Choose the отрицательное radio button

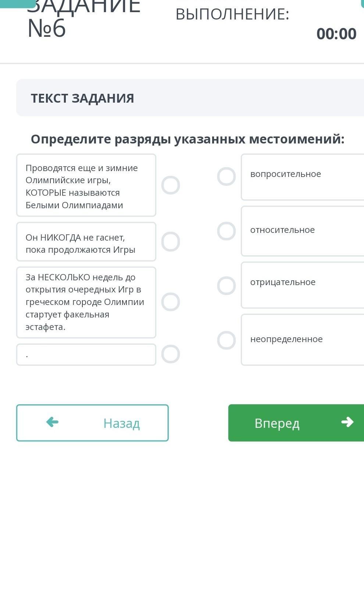(226, 286)
